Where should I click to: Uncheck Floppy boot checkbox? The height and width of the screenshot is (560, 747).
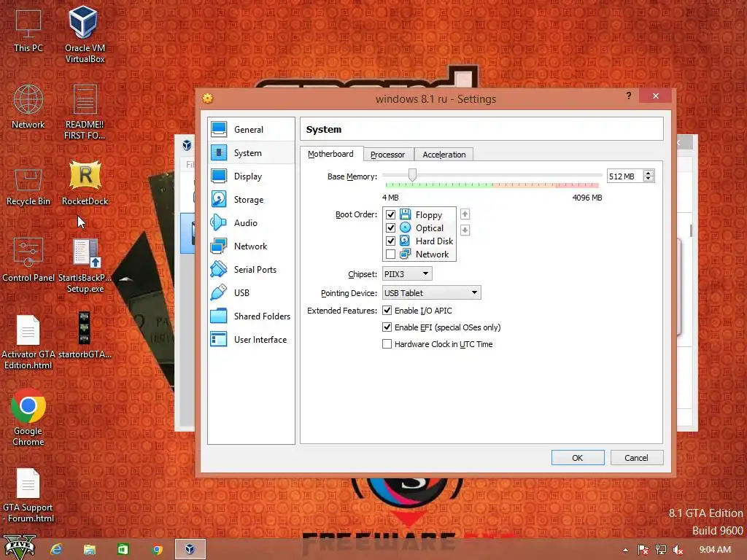[x=391, y=215]
